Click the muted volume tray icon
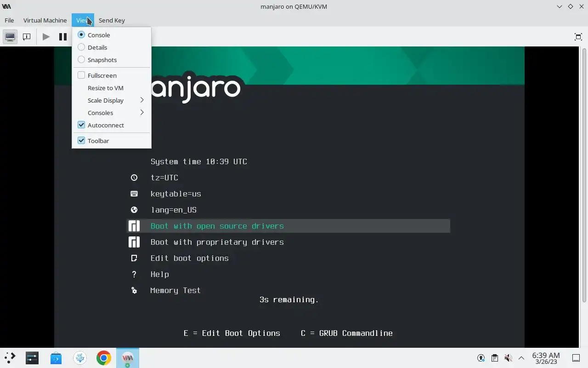Screen dimensions: 588x368 click(x=508, y=358)
